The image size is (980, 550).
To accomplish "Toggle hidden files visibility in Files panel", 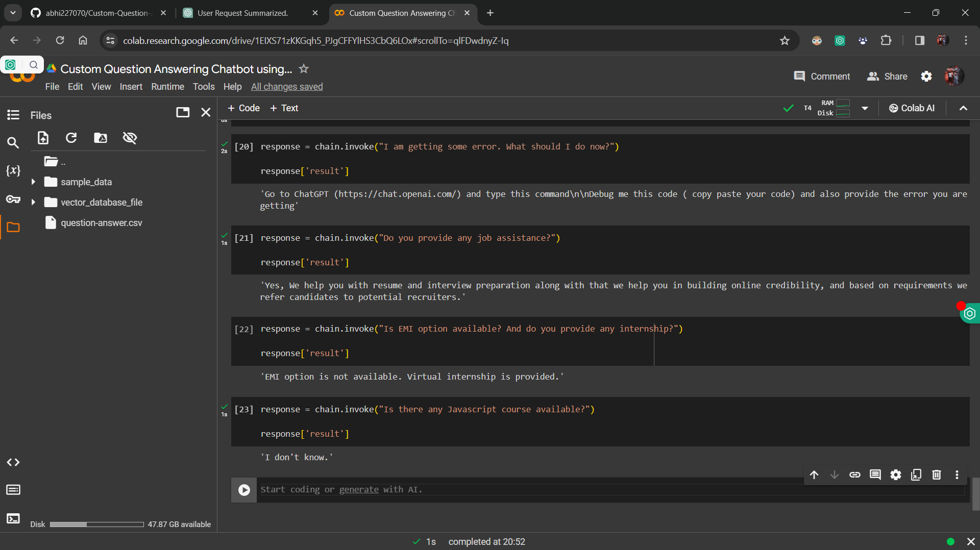I will click(x=130, y=138).
